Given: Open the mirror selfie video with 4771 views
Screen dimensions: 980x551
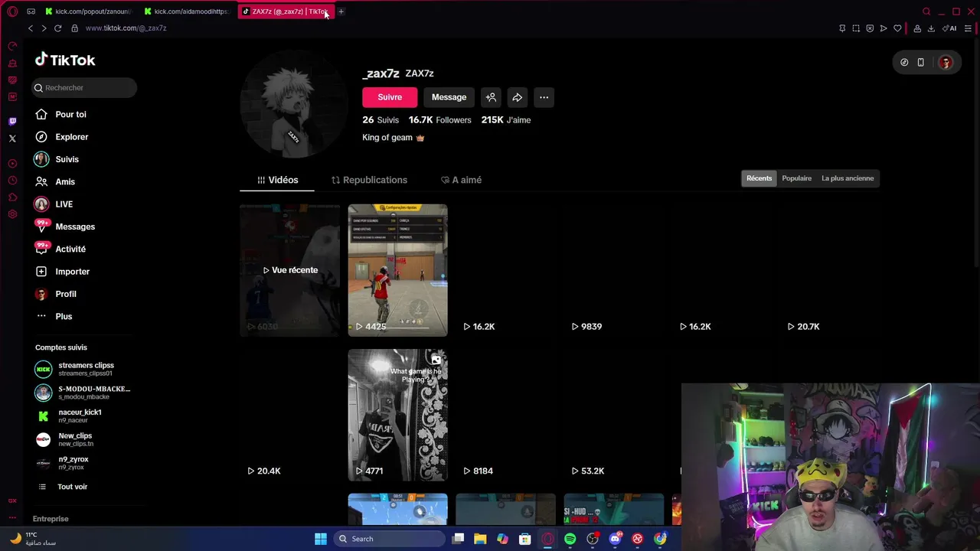Looking at the screenshot, I should point(397,415).
